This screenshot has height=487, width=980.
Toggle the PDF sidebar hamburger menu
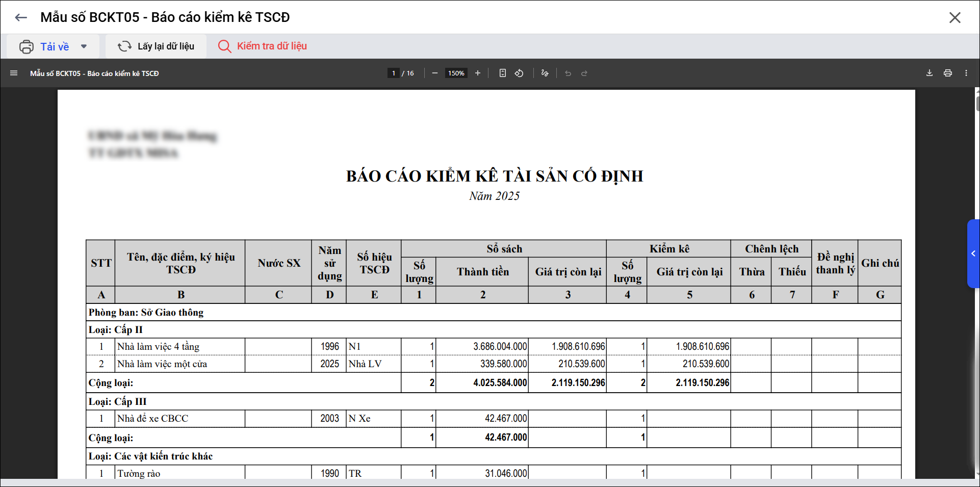14,73
